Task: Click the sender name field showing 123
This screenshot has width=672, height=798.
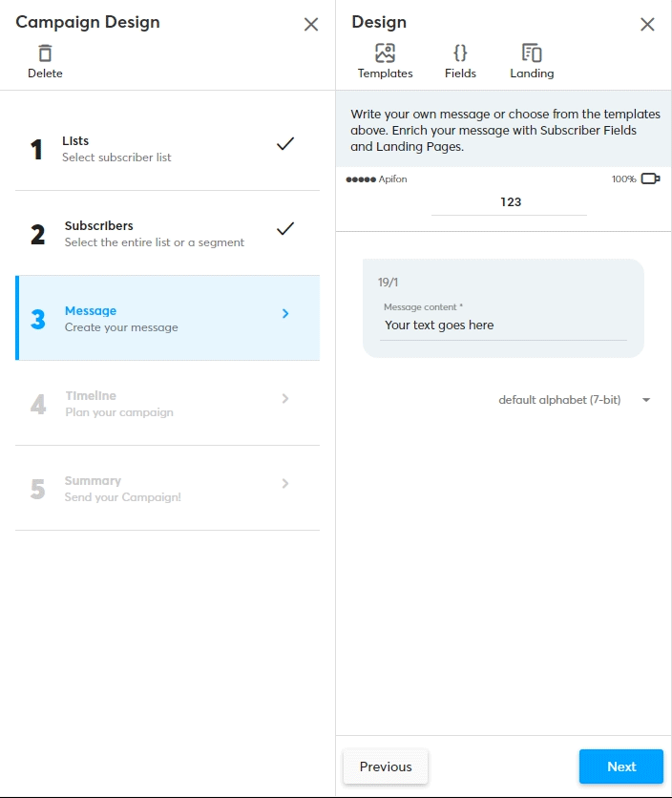Action: [509, 202]
